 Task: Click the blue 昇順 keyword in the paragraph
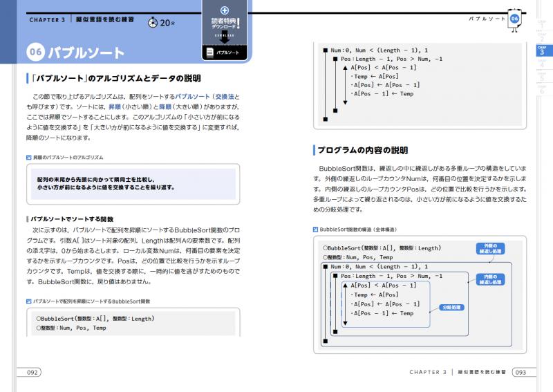[x=115, y=107]
